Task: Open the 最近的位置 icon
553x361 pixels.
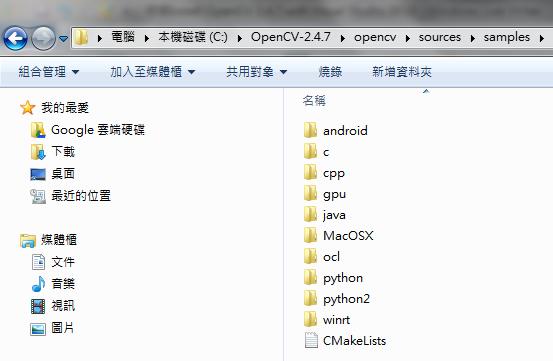Action: point(38,196)
